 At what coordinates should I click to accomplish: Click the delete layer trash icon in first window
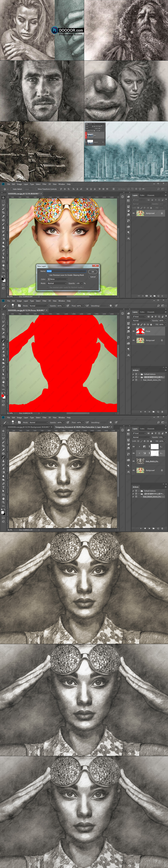(162, 296)
